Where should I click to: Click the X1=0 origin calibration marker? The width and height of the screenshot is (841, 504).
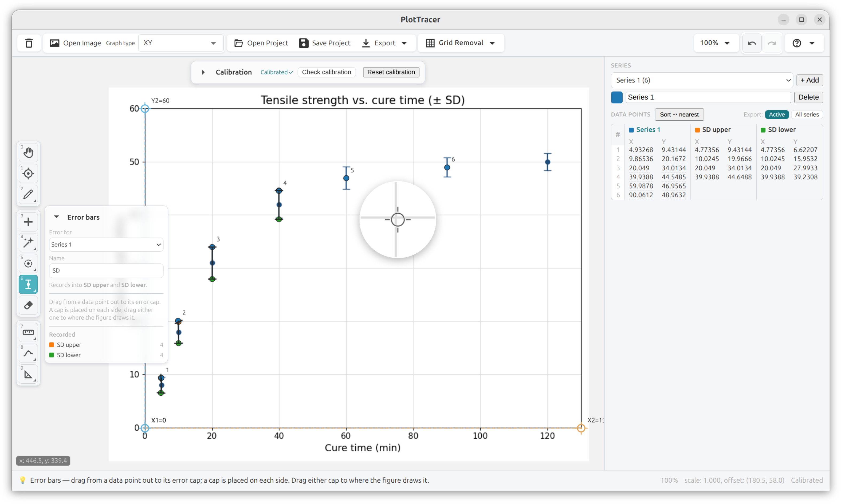tap(145, 428)
